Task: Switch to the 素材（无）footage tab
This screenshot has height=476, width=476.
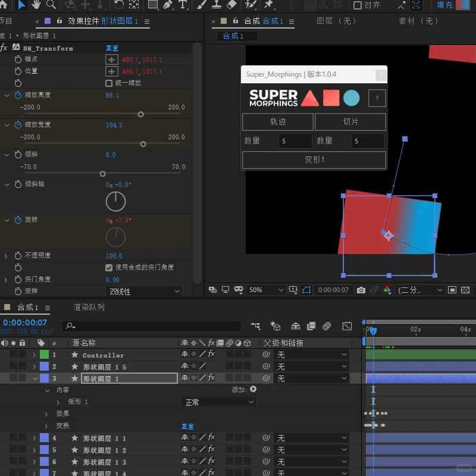Action: [x=419, y=21]
